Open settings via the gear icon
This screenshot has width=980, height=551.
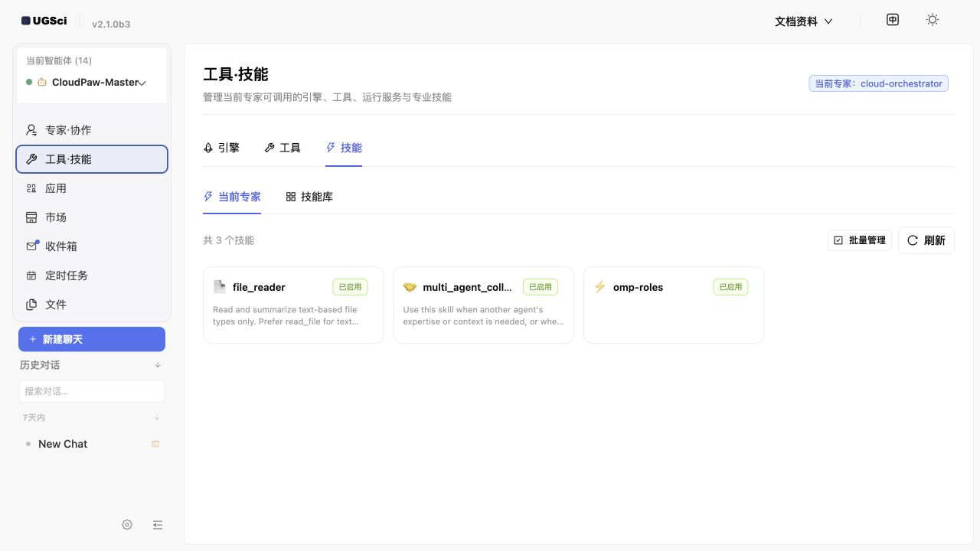point(127,525)
